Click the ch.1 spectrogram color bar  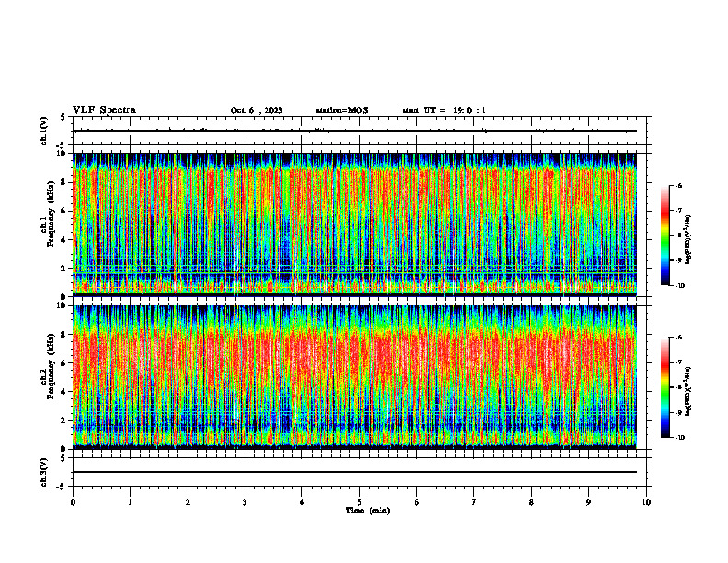(665, 236)
